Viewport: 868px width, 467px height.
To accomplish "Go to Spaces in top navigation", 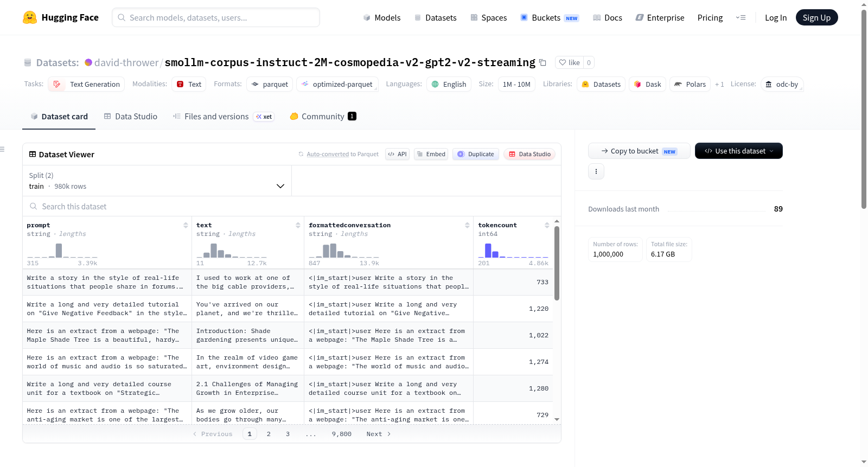I will [489, 17].
